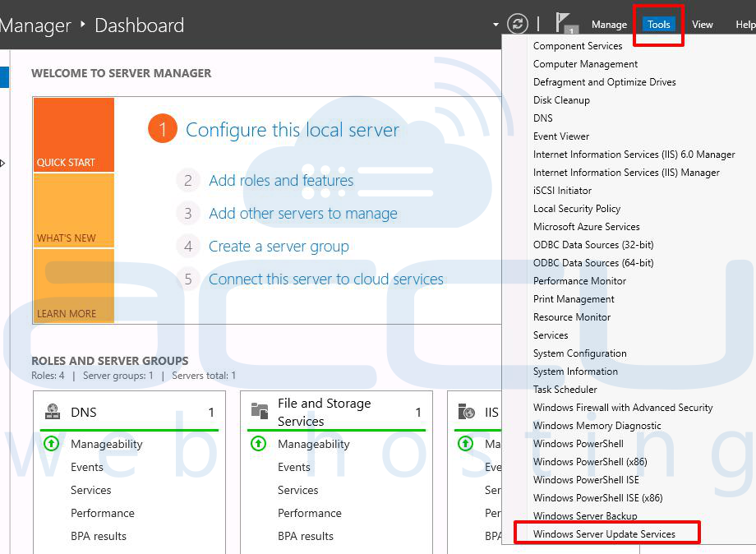Click Services in the DNS tile

tap(90, 491)
